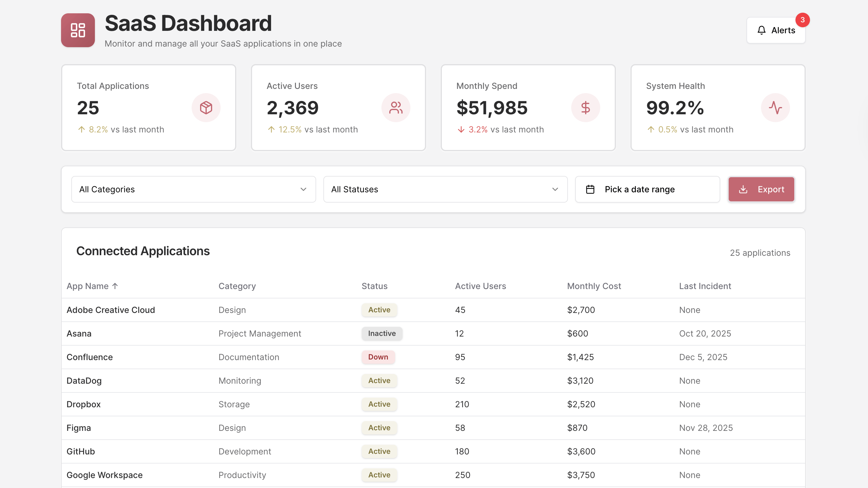Open Alerts via the bell icon
Screen dimensions: 868x488
[761, 30]
